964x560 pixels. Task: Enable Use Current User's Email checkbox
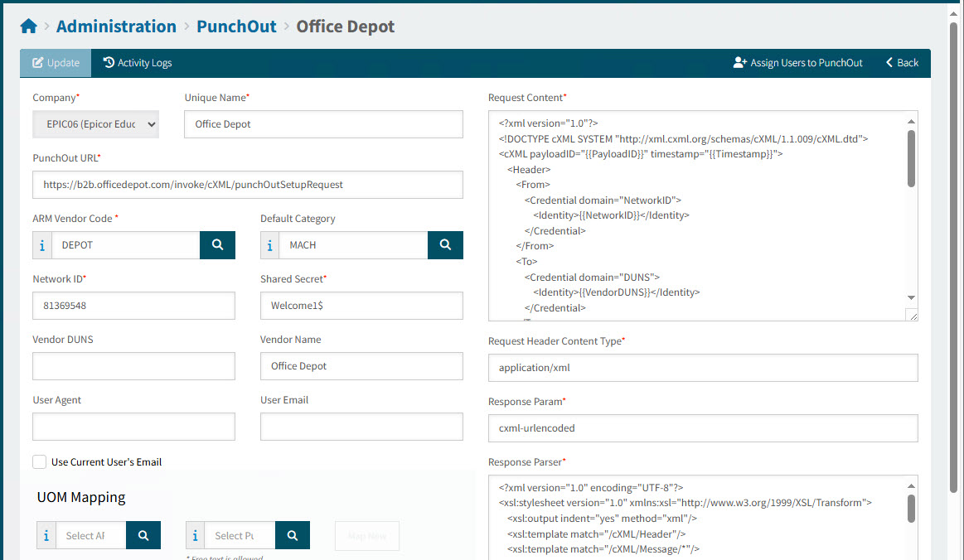coord(39,462)
